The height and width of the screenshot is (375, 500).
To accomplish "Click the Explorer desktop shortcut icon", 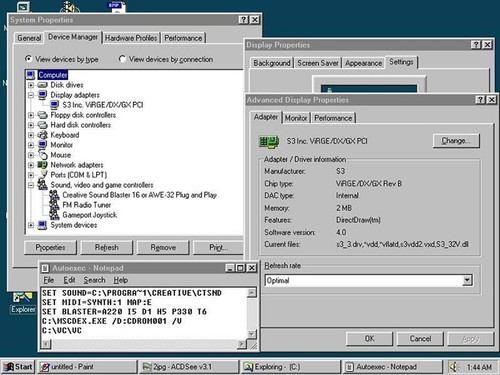I will (23, 298).
